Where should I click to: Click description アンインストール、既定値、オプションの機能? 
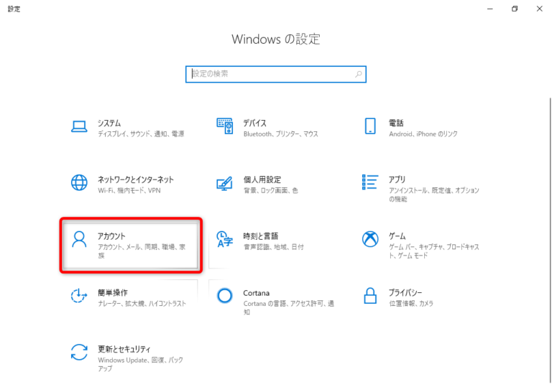433,195
